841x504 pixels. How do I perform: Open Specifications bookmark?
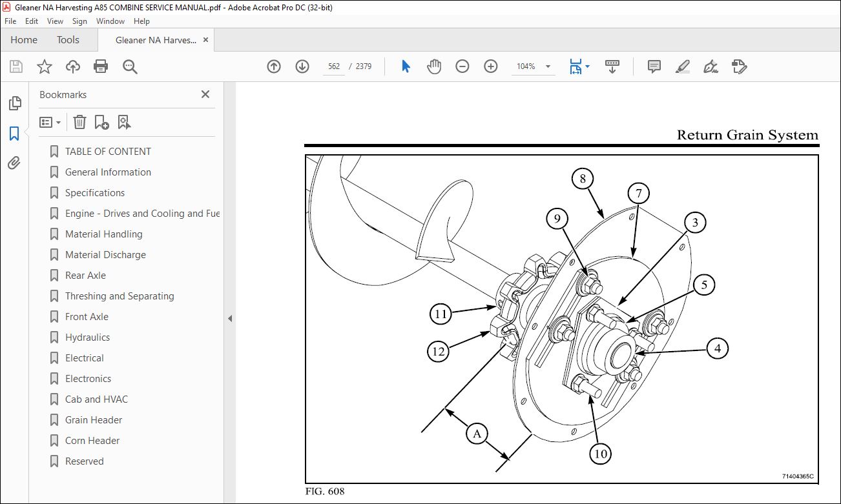[95, 193]
